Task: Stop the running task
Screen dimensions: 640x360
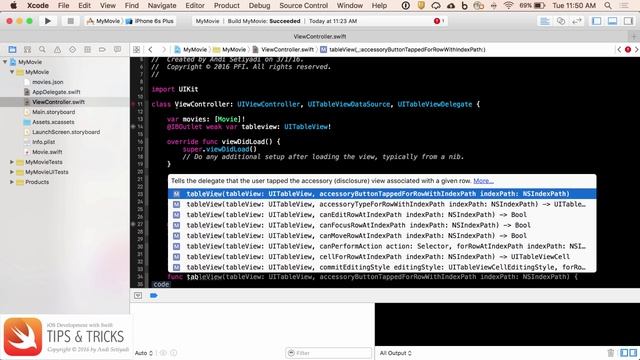Action: [70, 21]
